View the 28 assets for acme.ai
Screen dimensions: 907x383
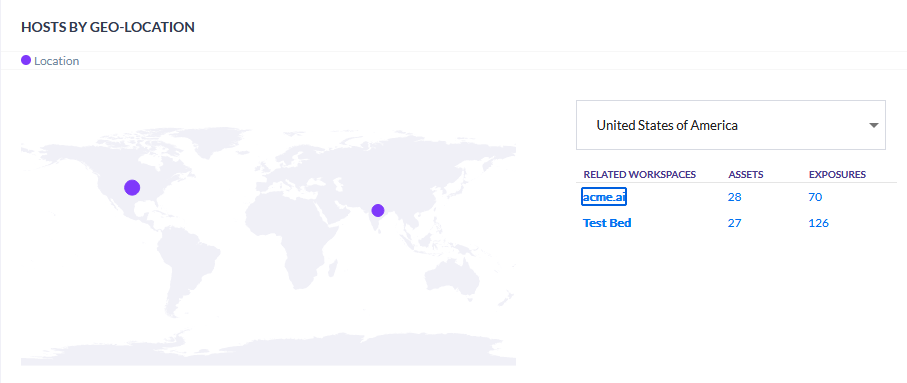coord(735,197)
